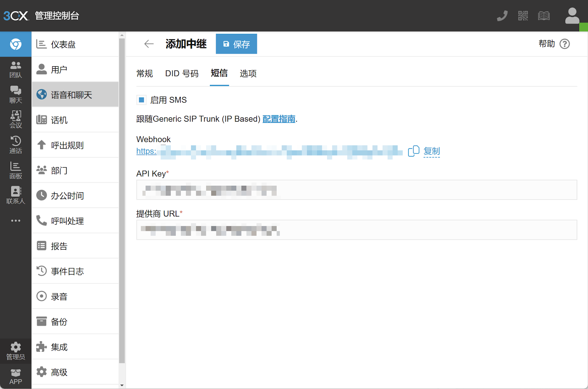Save the trunk with 保存 button
Screen dimensions: 588x389
(236, 44)
